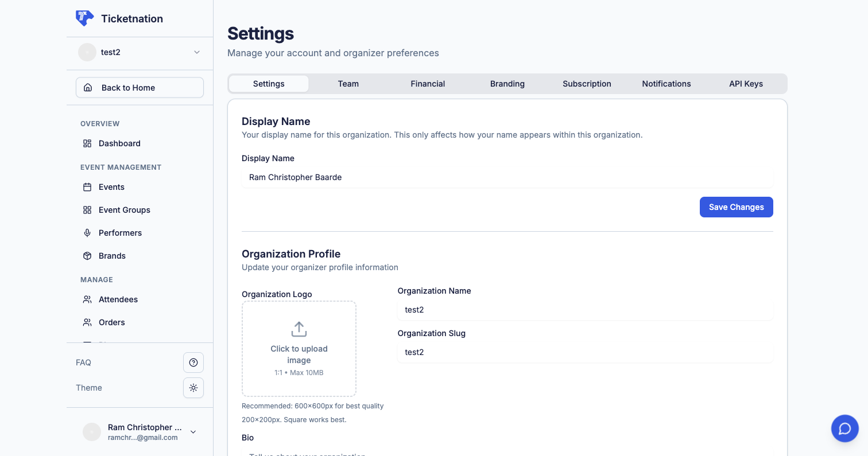
Task: Click the upload area for Organization Logo
Action: point(299,348)
